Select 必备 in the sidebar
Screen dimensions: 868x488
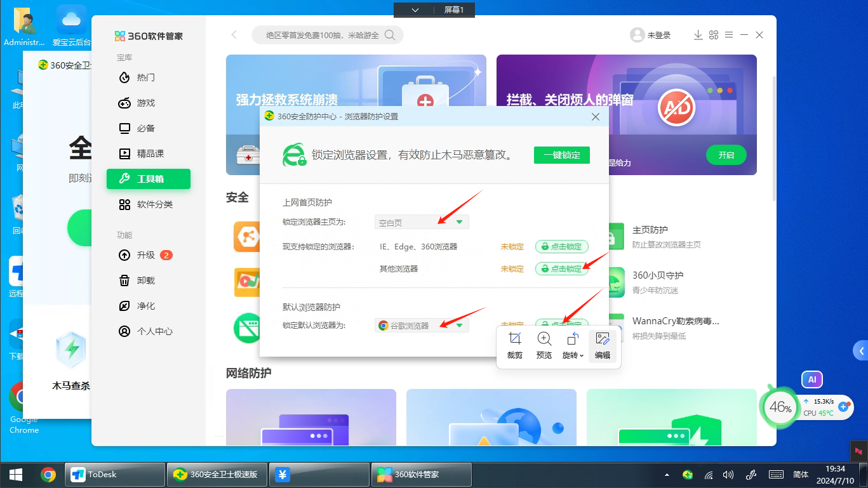pos(149,128)
